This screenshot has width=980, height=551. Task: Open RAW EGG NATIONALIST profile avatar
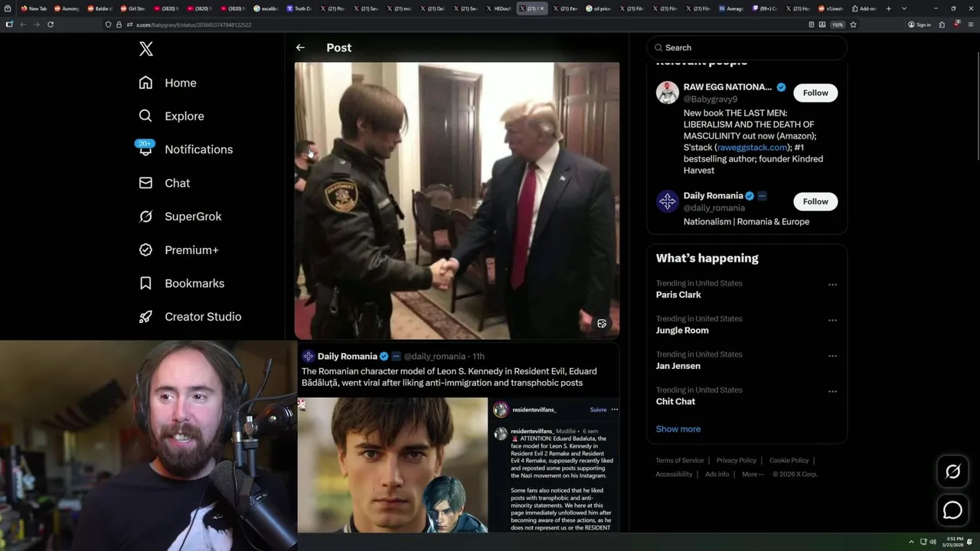(668, 93)
